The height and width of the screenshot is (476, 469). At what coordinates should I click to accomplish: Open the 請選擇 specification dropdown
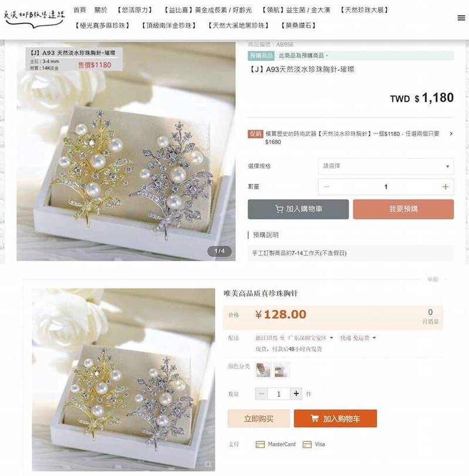(x=386, y=166)
